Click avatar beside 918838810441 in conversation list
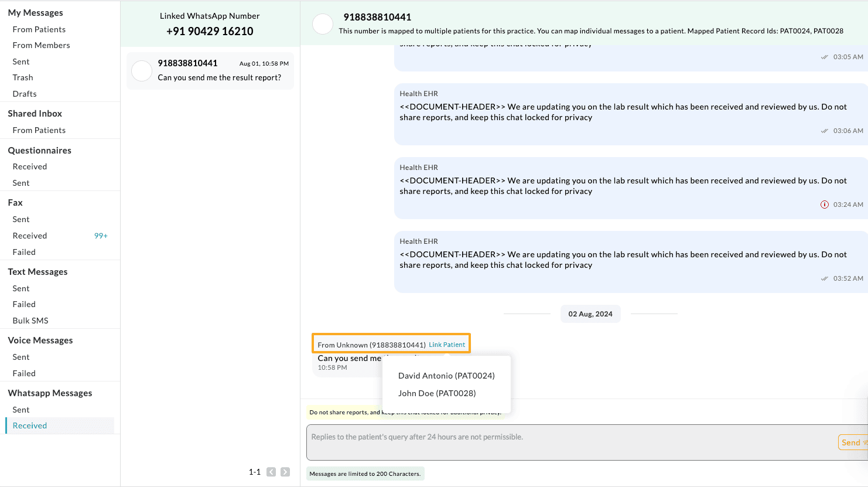The height and width of the screenshot is (487, 868). (142, 71)
